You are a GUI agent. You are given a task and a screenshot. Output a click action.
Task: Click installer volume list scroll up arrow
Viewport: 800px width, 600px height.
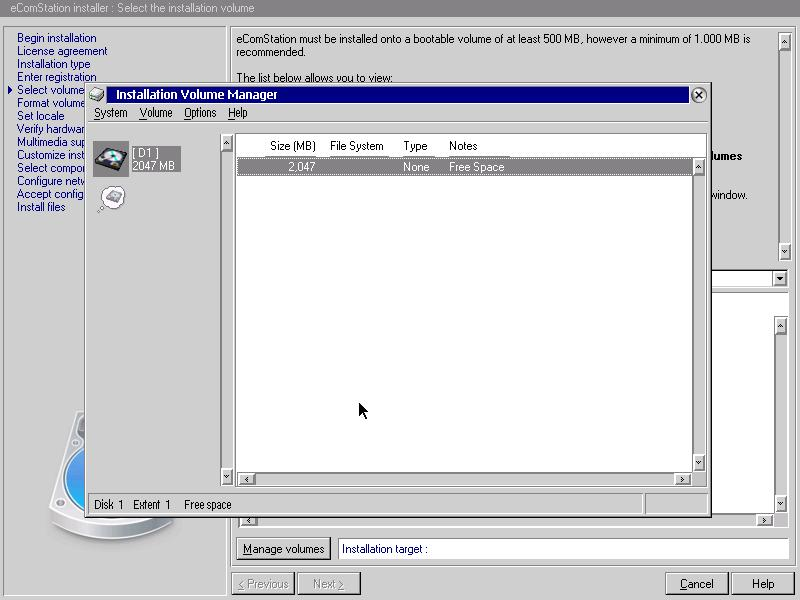[781, 326]
